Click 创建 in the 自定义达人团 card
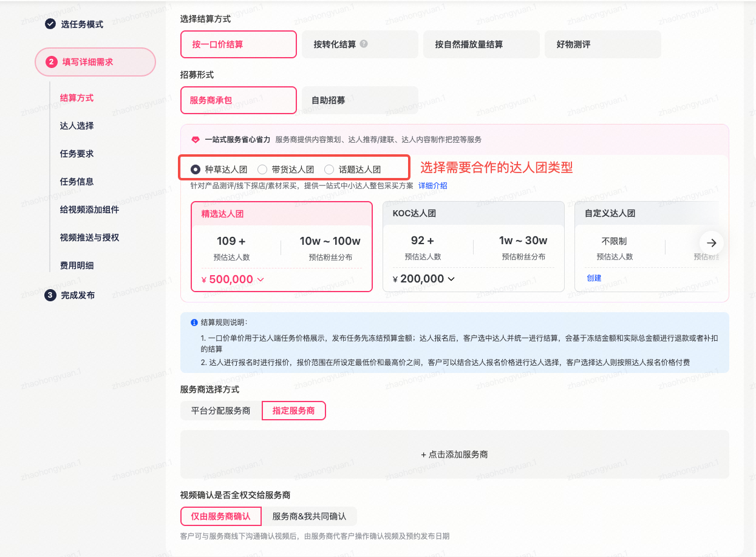Image resolution: width=756 pixels, height=557 pixels. tap(594, 278)
